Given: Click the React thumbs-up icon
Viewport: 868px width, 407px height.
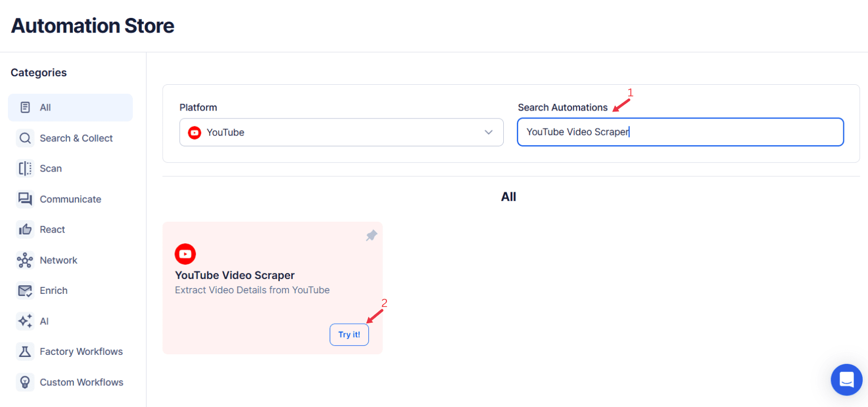Looking at the screenshot, I should click(x=25, y=230).
